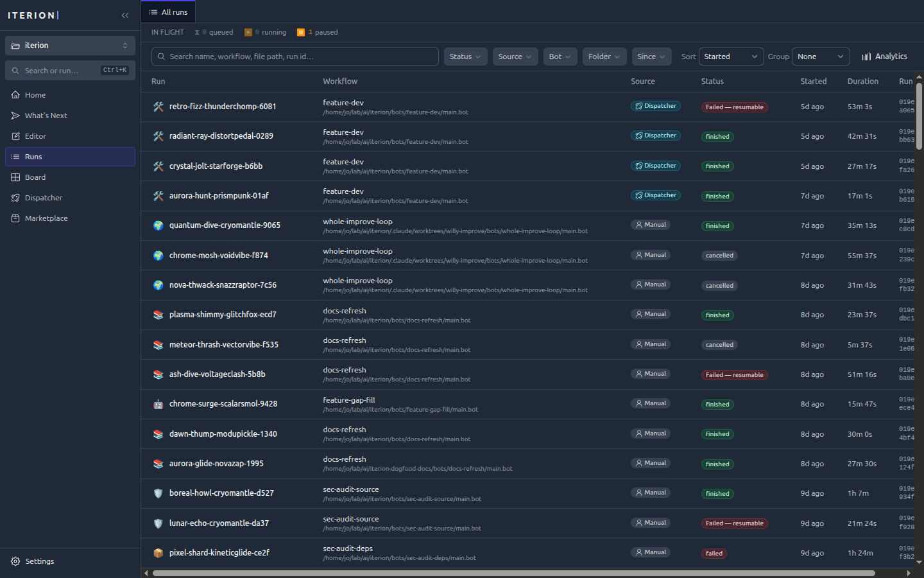Image resolution: width=924 pixels, height=578 pixels.
Task: Switch to the All runs tab
Action: (168, 12)
